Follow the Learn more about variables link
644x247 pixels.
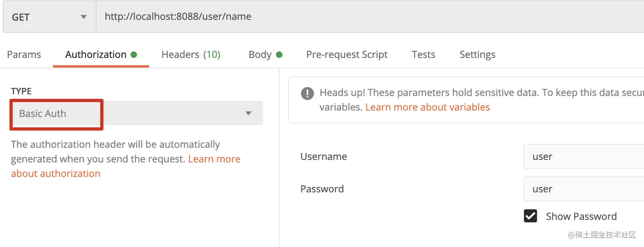(x=427, y=107)
